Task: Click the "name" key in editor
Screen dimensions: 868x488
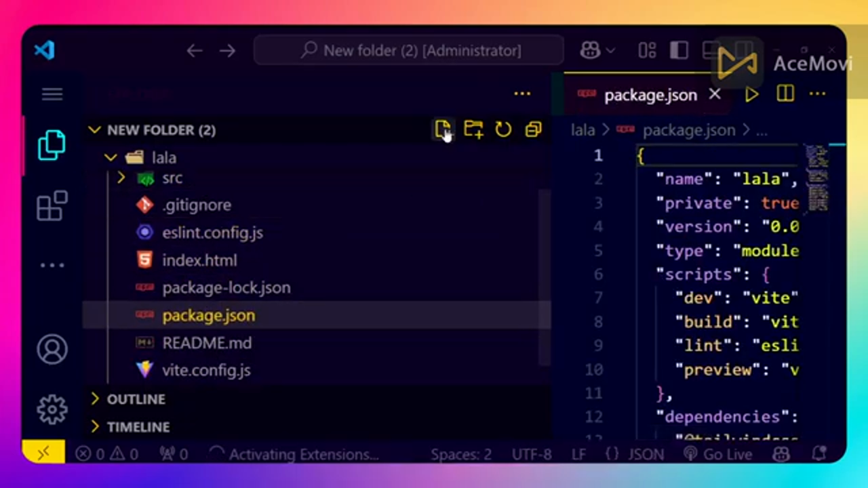Action: 684,180
